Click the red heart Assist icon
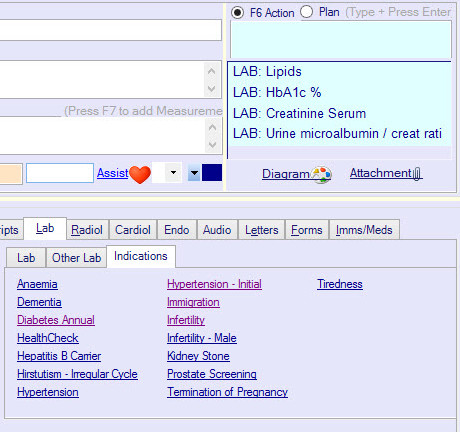This screenshot has width=460, height=432. [x=140, y=174]
